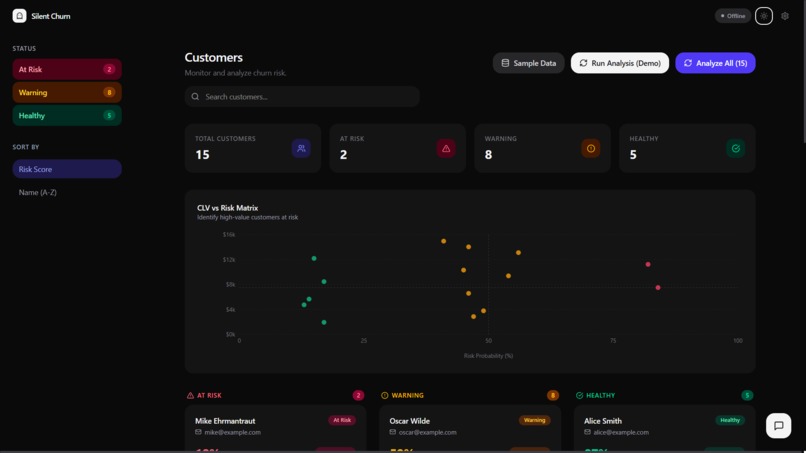Image resolution: width=806 pixels, height=453 pixels.
Task: Open Mike Ehrmantraut customer card
Action: point(276,429)
